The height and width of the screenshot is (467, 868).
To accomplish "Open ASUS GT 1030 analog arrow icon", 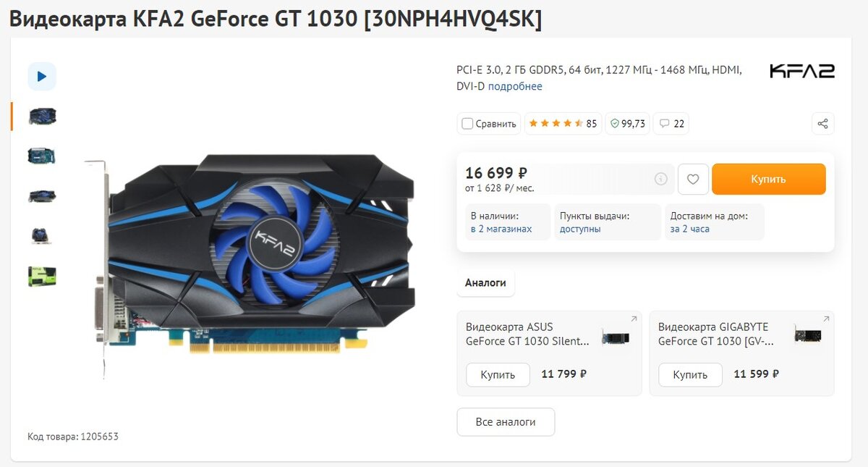I will (x=634, y=319).
